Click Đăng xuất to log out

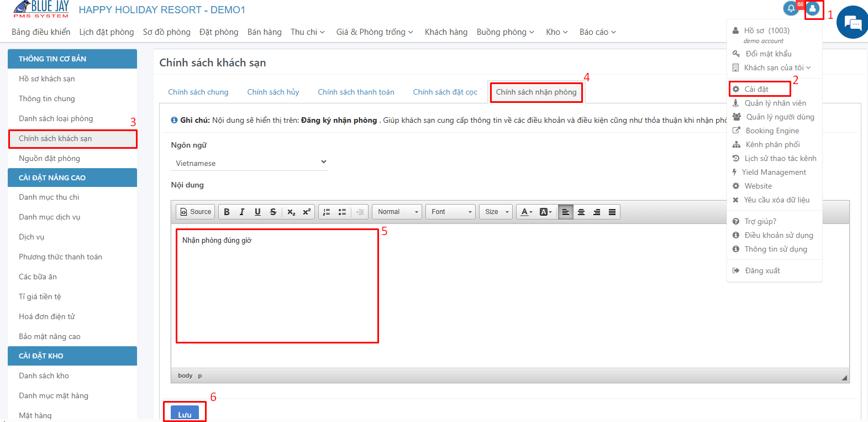click(x=762, y=270)
